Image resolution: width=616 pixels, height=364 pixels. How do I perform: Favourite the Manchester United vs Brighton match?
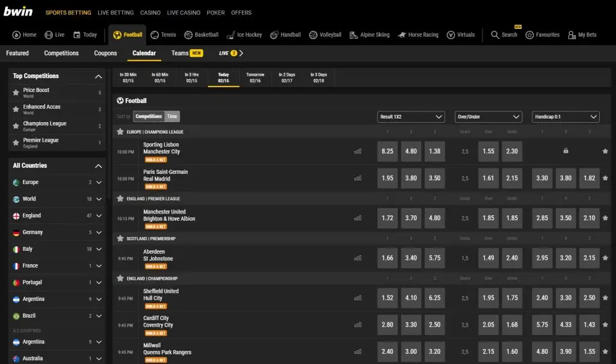[605, 218]
